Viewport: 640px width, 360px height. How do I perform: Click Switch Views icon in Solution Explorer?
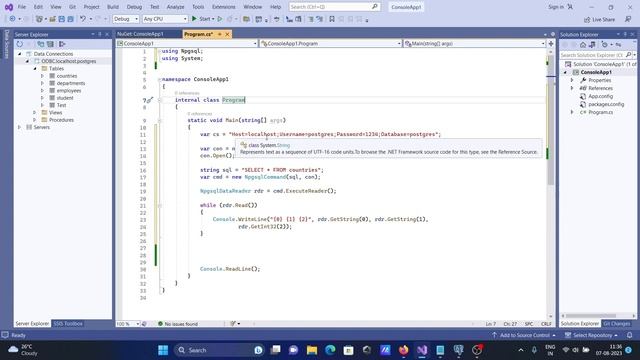(592, 44)
